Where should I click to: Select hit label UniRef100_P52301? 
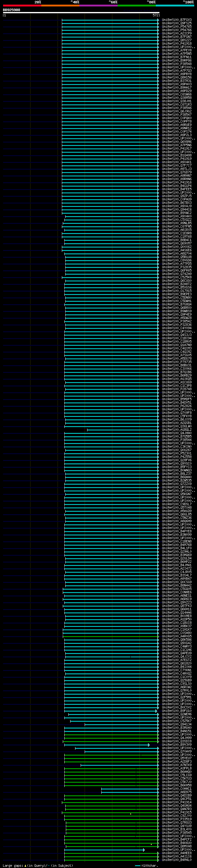[177, 454]
